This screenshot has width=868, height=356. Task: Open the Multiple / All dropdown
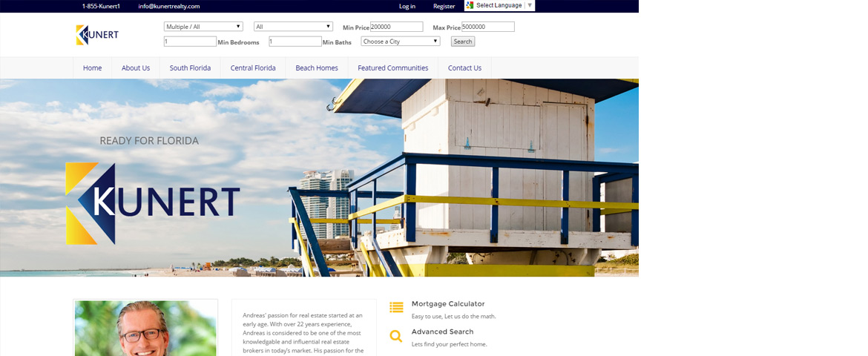[203, 27]
